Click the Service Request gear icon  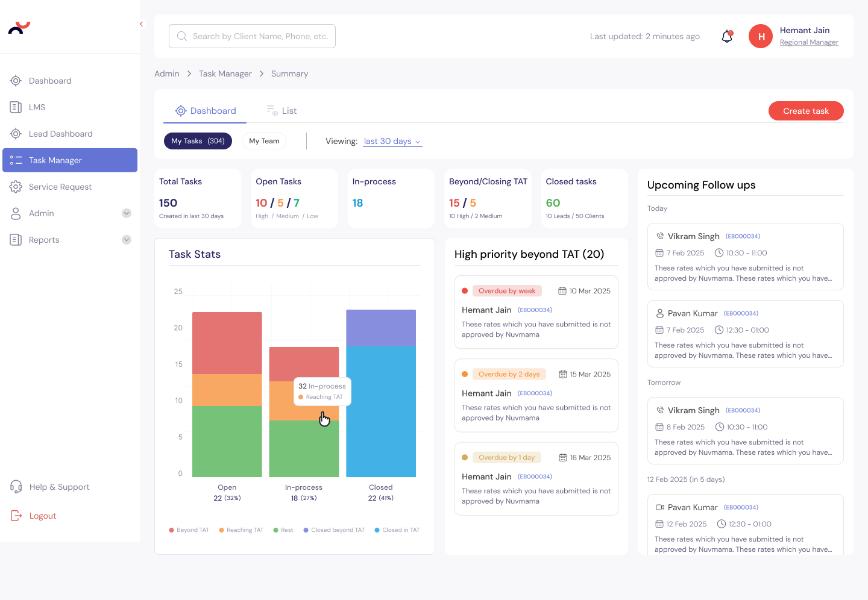16,187
